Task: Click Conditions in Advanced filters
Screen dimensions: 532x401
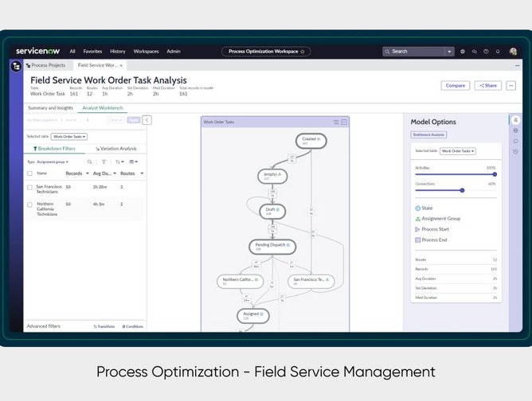Action: [133, 326]
